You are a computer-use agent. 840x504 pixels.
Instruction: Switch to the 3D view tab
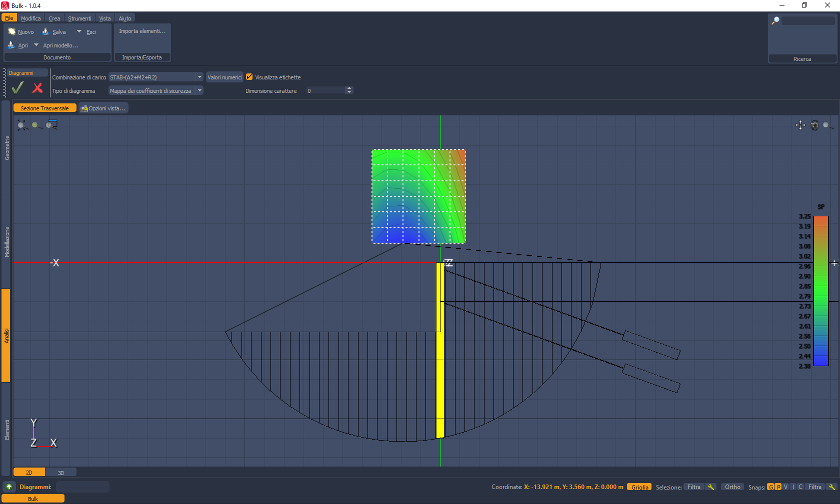(61, 472)
